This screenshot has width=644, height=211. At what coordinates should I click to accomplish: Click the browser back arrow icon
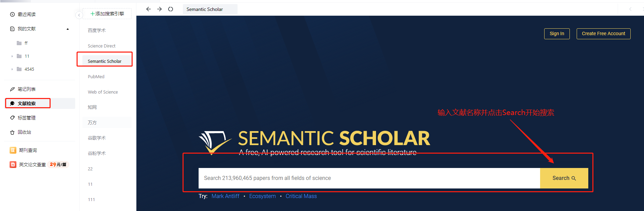coord(148,9)
